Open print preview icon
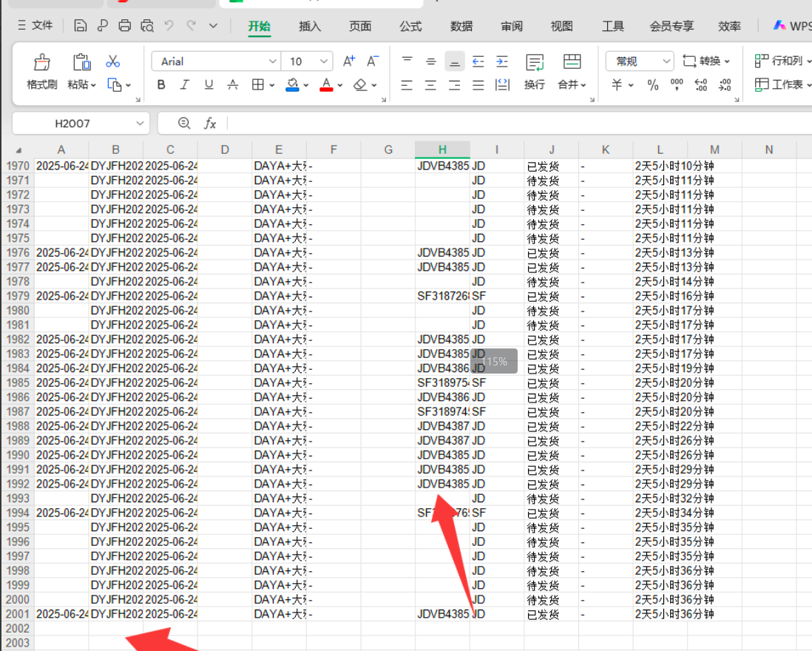 [x=146, y=25]
